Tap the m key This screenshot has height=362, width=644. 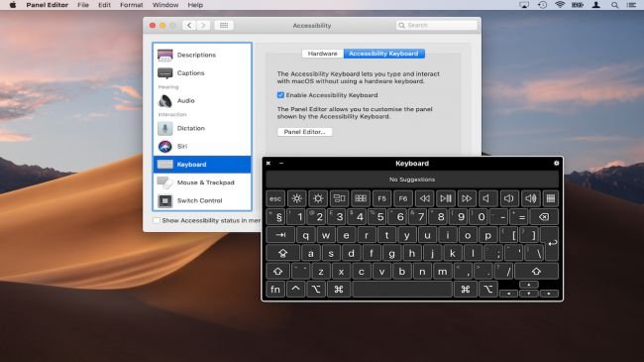coord(442,271)
